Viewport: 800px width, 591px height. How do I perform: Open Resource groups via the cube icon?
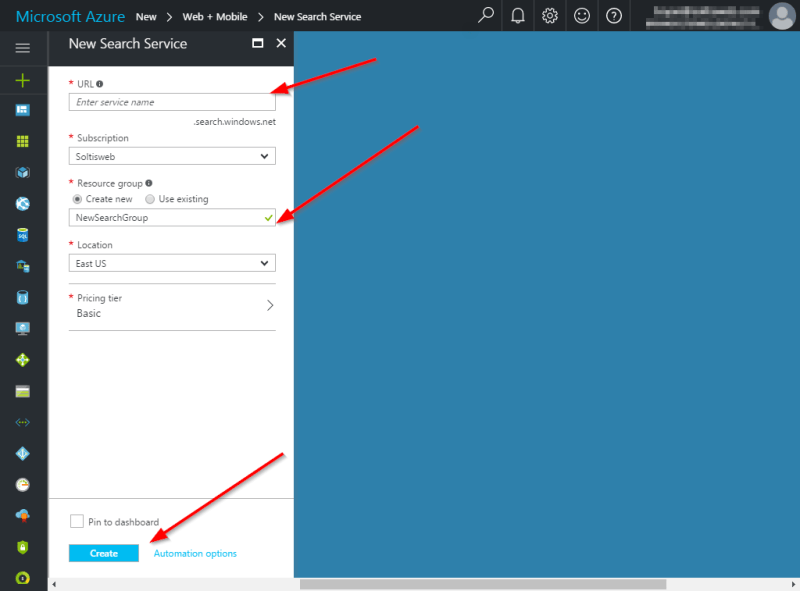(22, 172)
